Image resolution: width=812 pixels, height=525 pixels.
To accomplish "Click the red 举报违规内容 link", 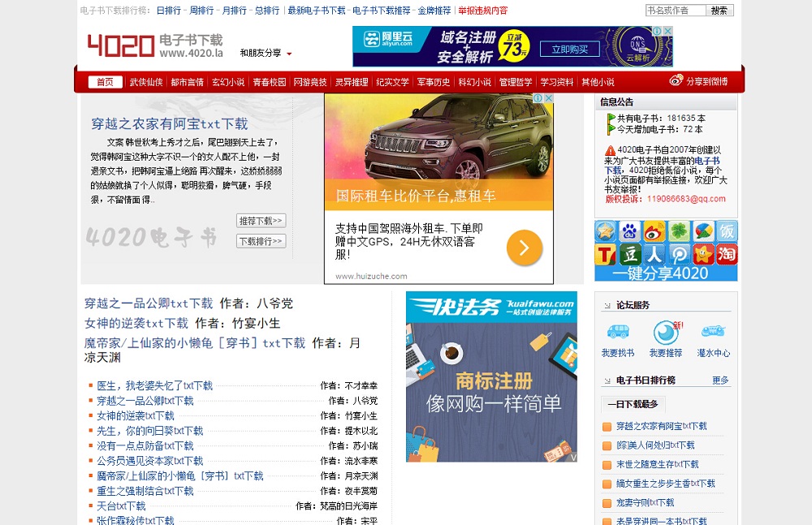I will pyautogui.click(x=483, y=11).
